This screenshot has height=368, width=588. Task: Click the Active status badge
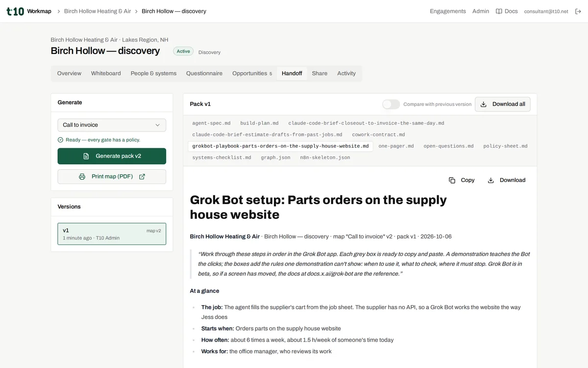[x=183, y=51]
